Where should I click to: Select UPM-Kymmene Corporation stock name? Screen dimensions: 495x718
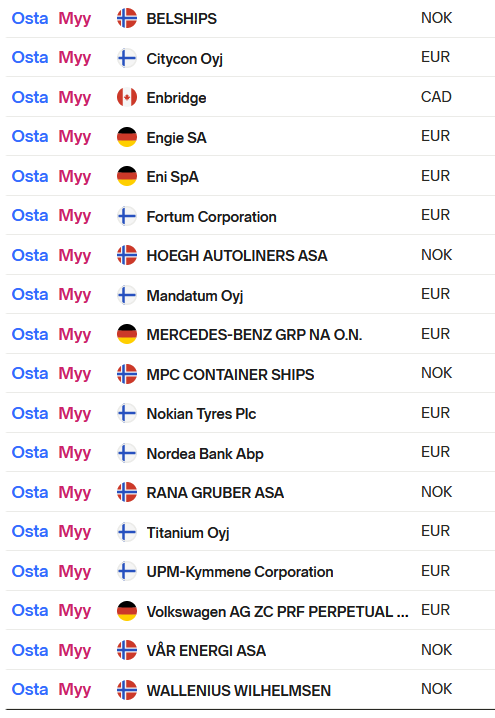[240, 572]
